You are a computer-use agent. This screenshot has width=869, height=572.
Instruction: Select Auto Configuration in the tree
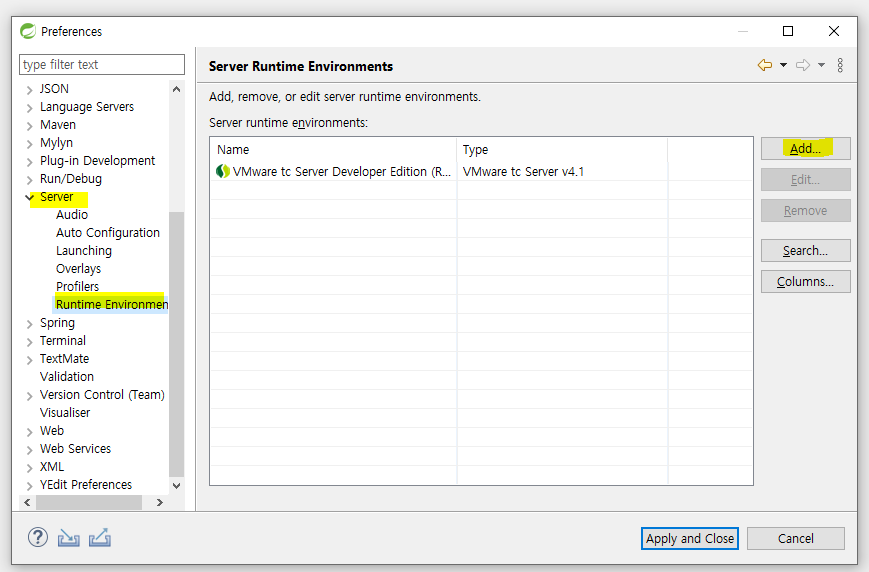(108, 233)
